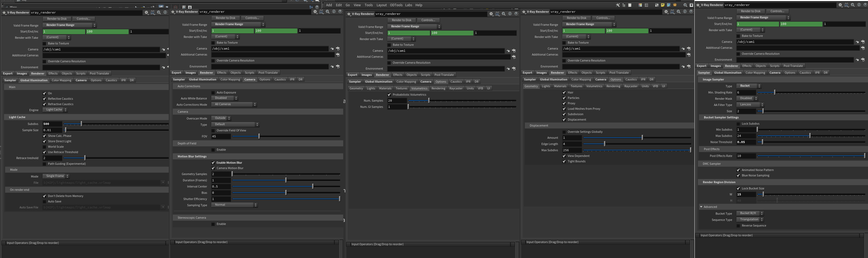Open AA Filter Type dropdown showing Lanczos
868x258 pixels.
[x=750, y=105]
